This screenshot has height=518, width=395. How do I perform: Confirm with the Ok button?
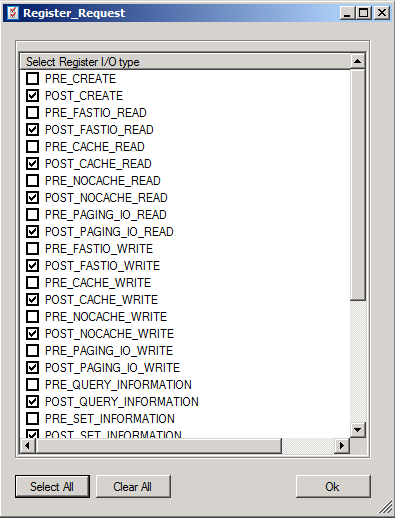[333, 487]
